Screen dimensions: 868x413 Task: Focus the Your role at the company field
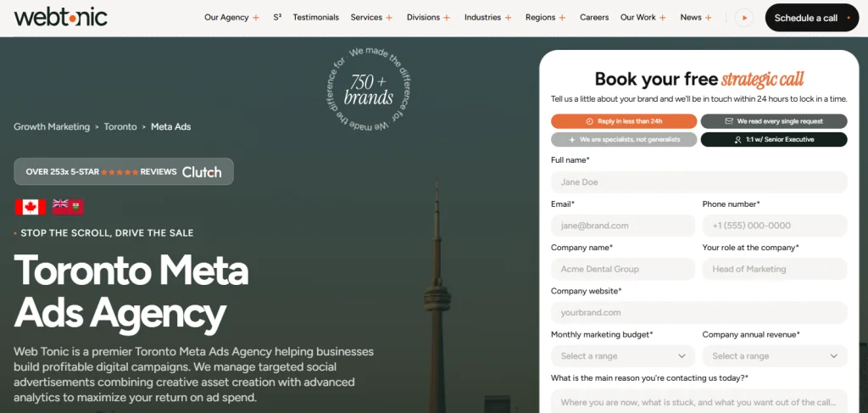[x=775, y=269]
